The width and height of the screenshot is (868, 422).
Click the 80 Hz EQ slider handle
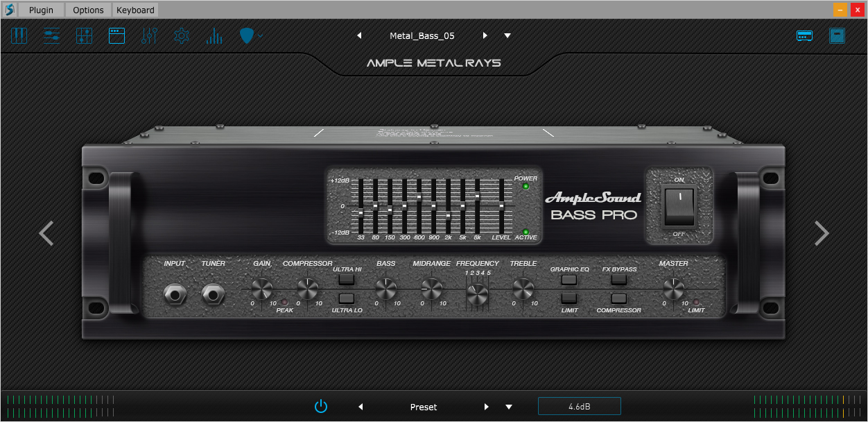[x=375, y=205]
